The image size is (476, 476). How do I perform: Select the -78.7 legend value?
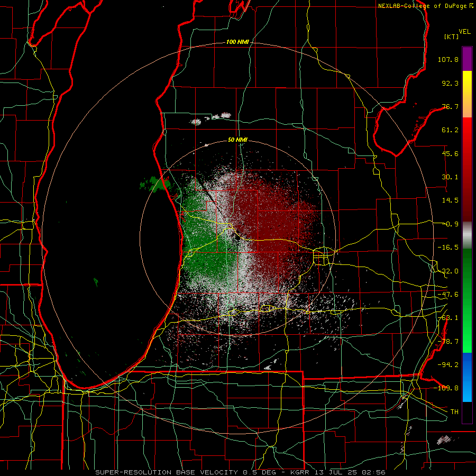pyautogui.click(x=448, y=342)
